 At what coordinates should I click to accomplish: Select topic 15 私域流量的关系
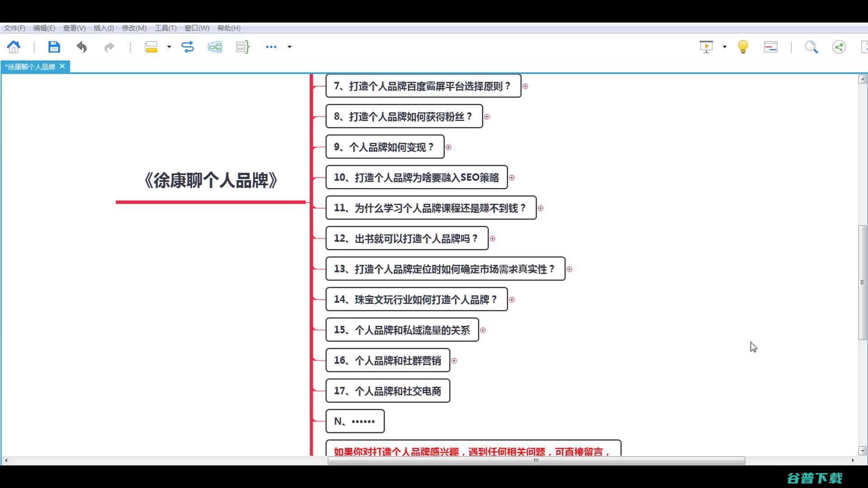[x=402, y=330]
